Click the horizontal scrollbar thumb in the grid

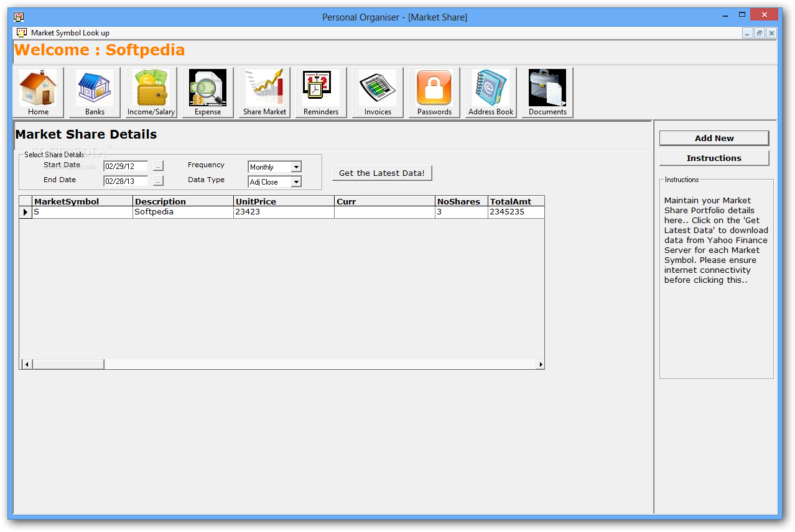click(68, 364)
